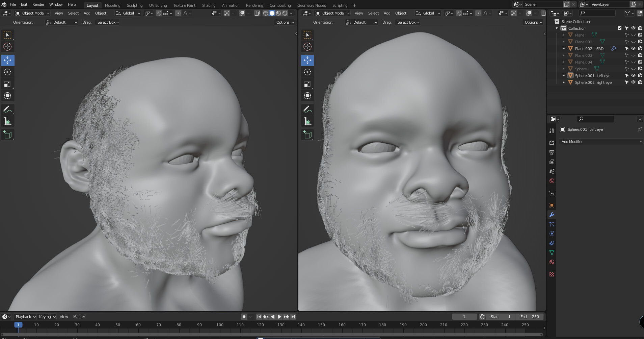
Task: Toggle the Collection exclusion checkbox
Action: (x=620, y=28)
